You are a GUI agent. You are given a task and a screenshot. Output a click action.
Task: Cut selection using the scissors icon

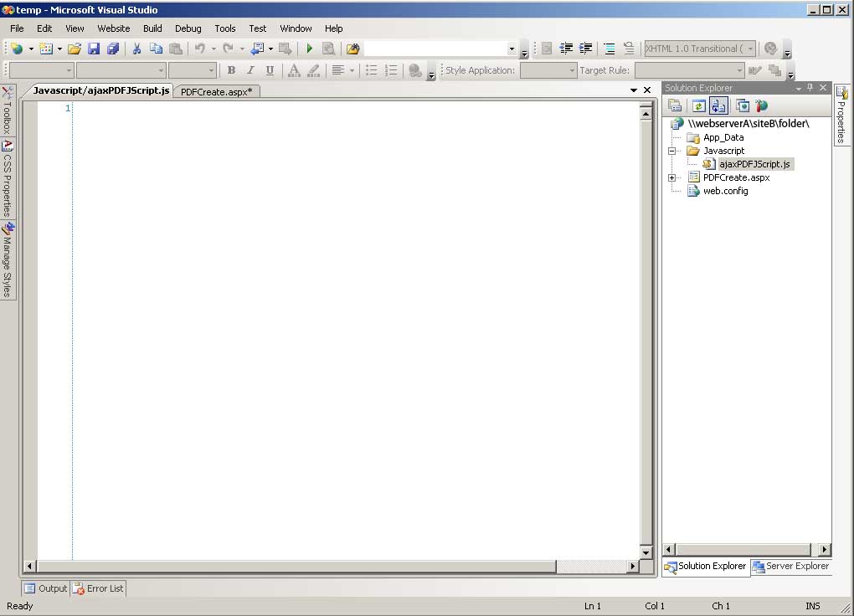tap(136, 49)
